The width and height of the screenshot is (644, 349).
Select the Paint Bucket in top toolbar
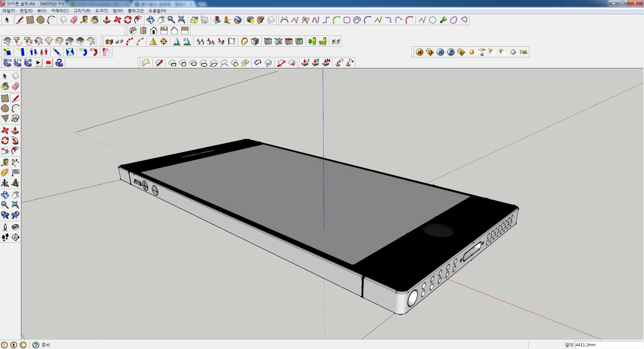[x=95, y=20]
